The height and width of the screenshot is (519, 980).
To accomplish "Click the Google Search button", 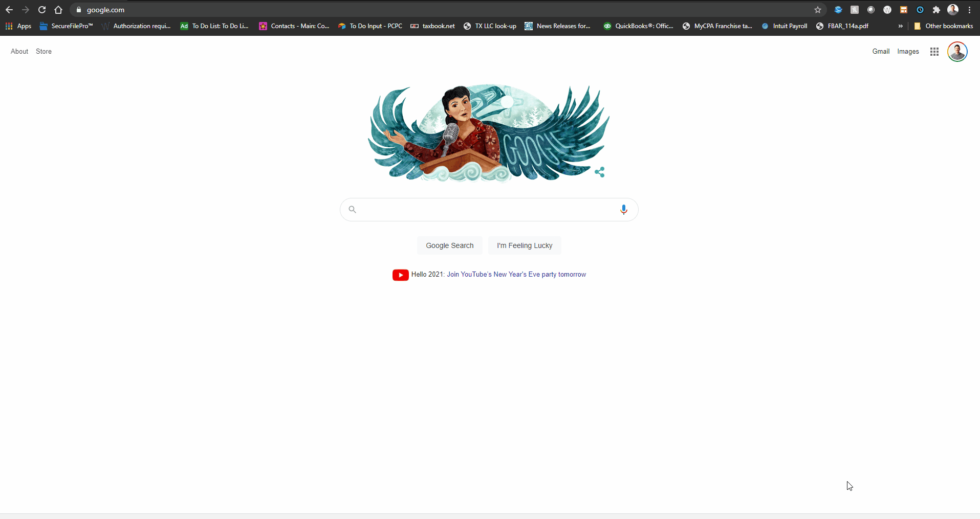I will pos(449,245).
